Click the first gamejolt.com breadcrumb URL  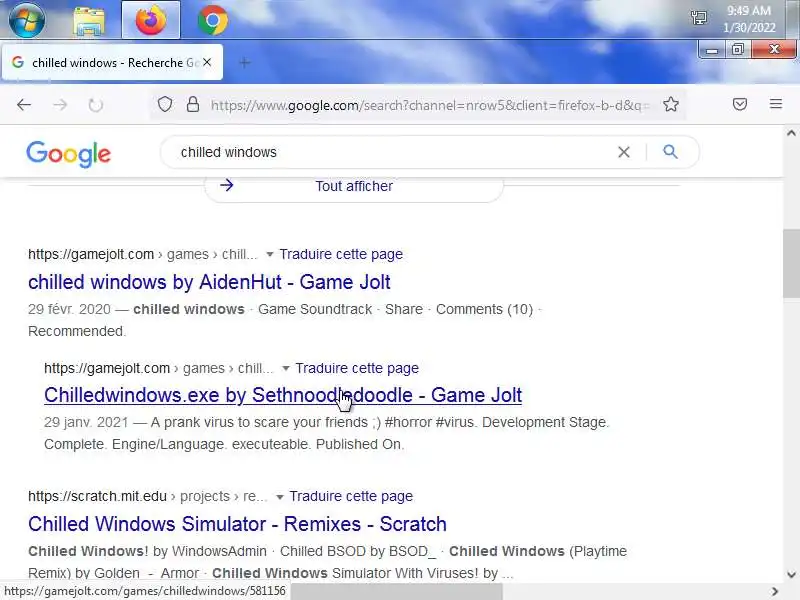coord(142,254)
